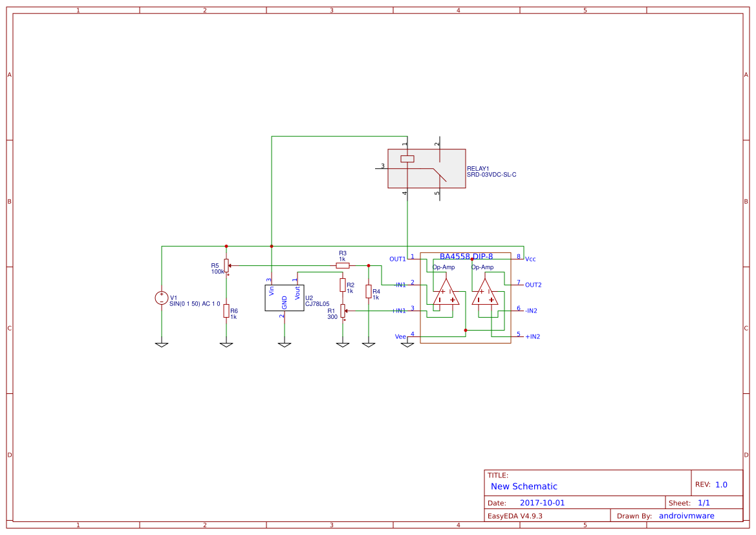The width and height of the screenshot is (756, 535).
Task: Select the R3 1k resistor symbol
Action: [342, 265]
